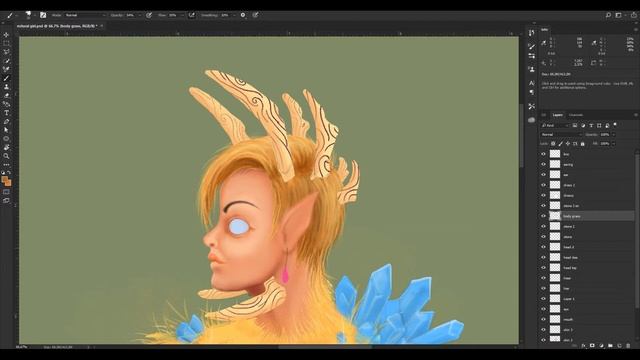Image resolution: width=640 pixels, height=360 pixels.
Task: Select the Move tool
Action: click(6, 35)
